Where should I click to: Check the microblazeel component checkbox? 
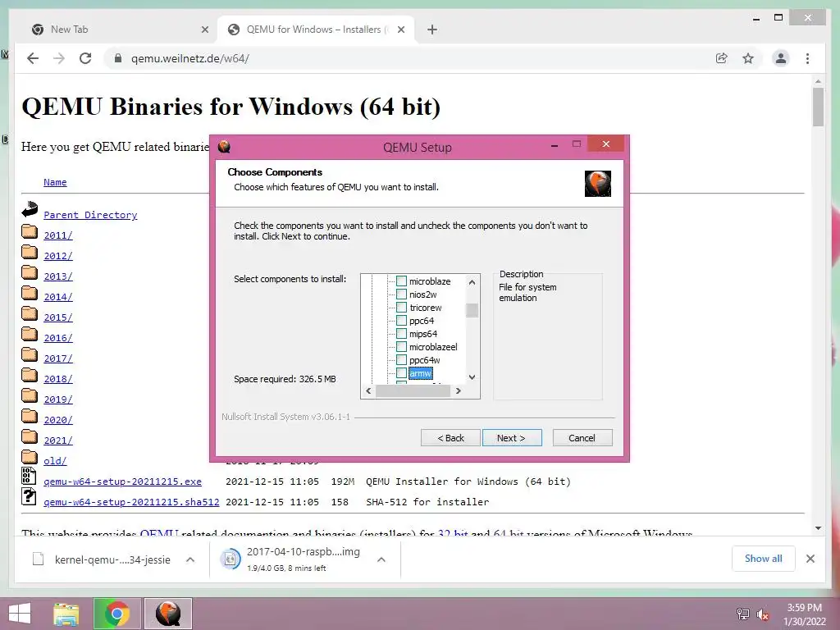tap(401, 347)
